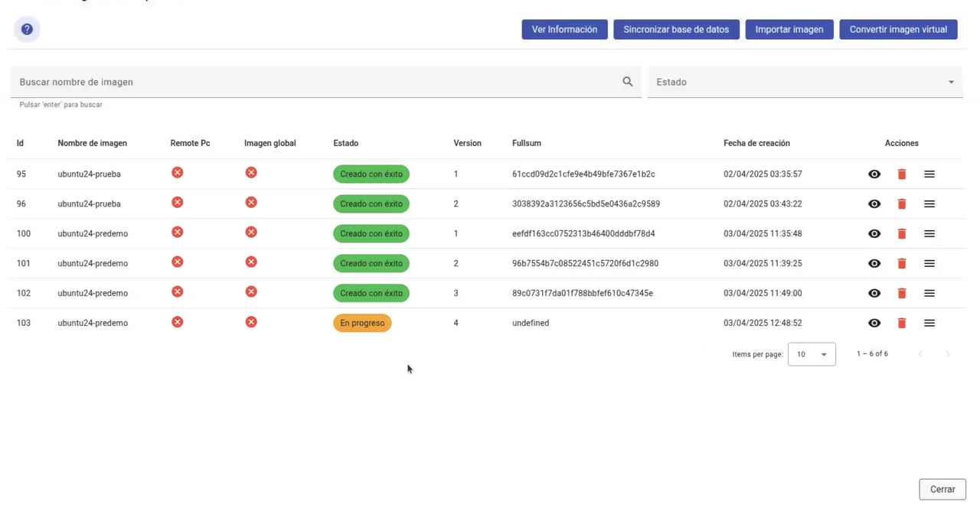980x511 pixels.
Task: Open actions menu for image Id 95
Action: tap(929, 174)
